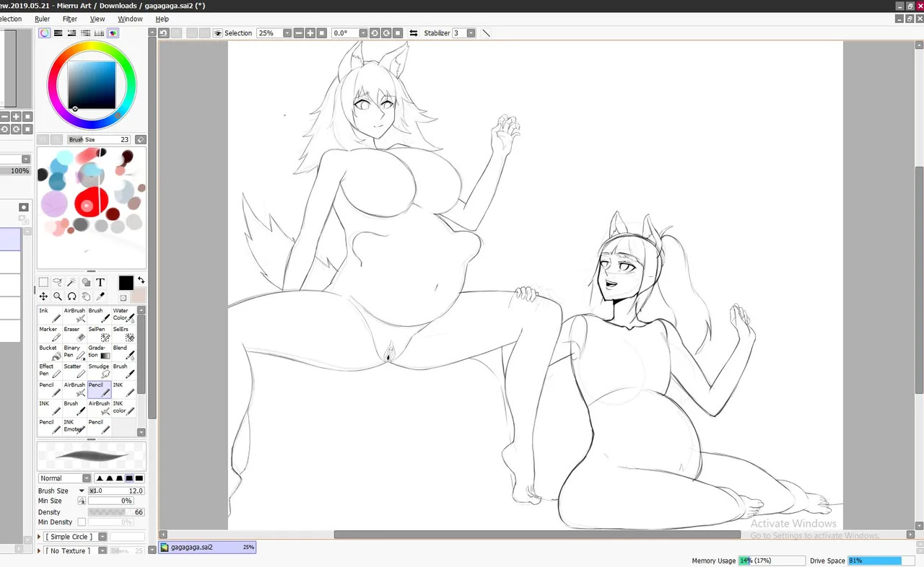The image size is (924, 567).
Task: Open the zoom percentage dropdown
Action: pos(287,33)
